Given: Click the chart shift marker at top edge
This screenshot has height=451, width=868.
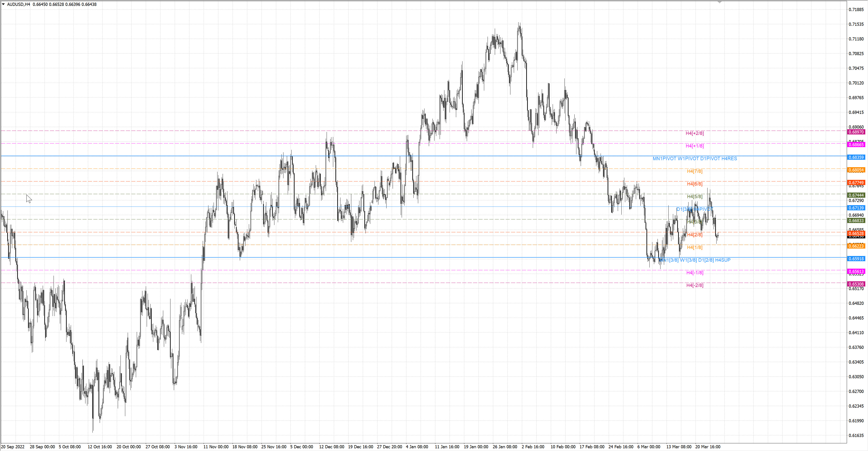Looking at the screenshot, I should (x=719, y=2).
